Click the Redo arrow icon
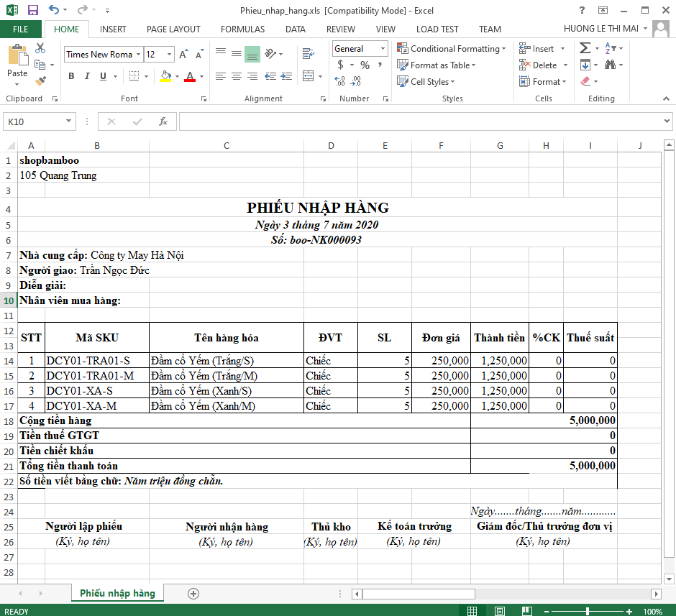 click(x=83, y=9)
